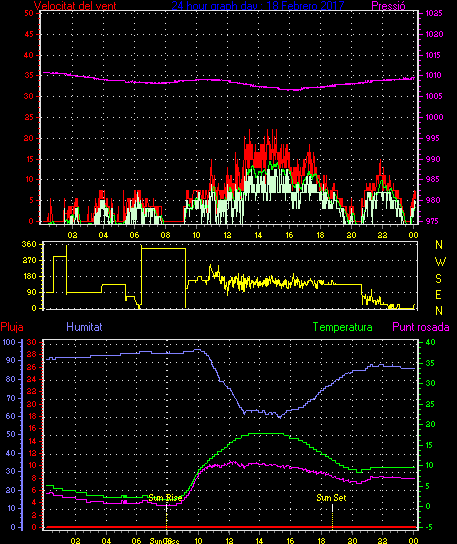457x544 pixels.
Task: Click wind direction axis value 270
Action: click(29, 260)
